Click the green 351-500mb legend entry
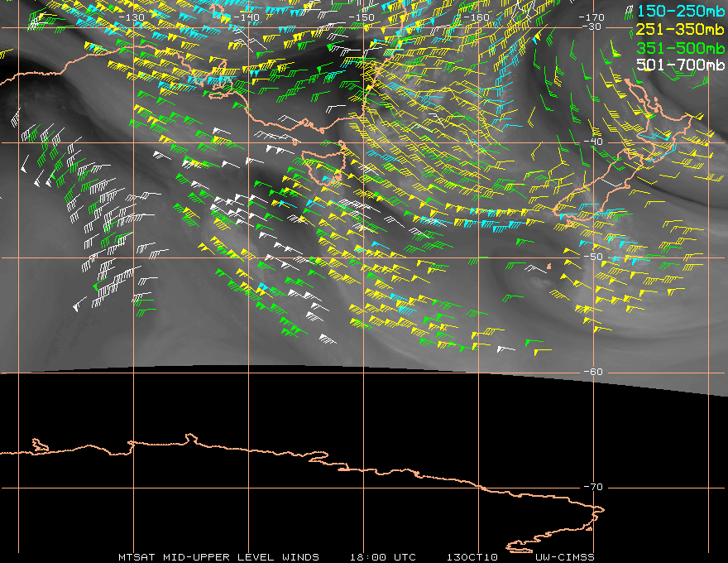 [x=680, y=47]
